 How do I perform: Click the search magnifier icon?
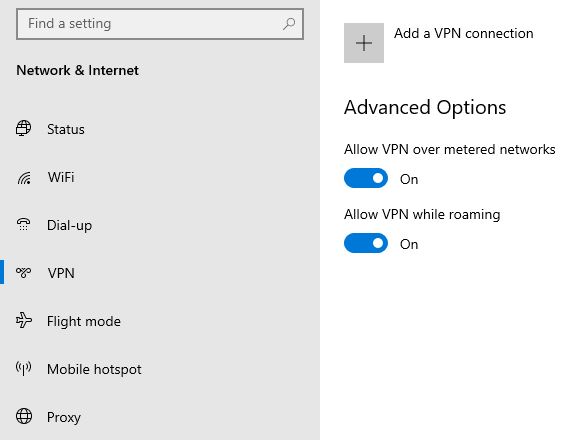[289, 24]
